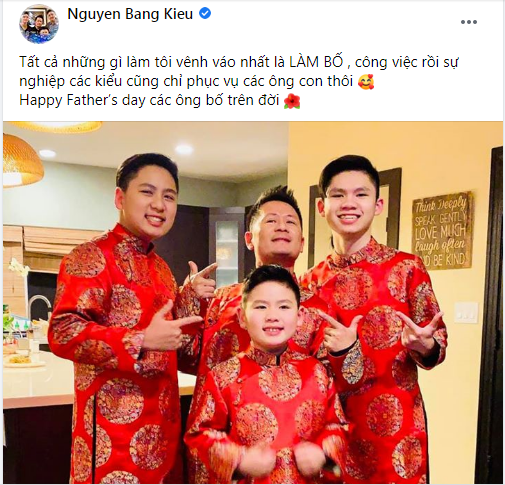Click the post line starting 'nghiệp các kiểu'
Screen dimensions: 505x485
[186, 82]
